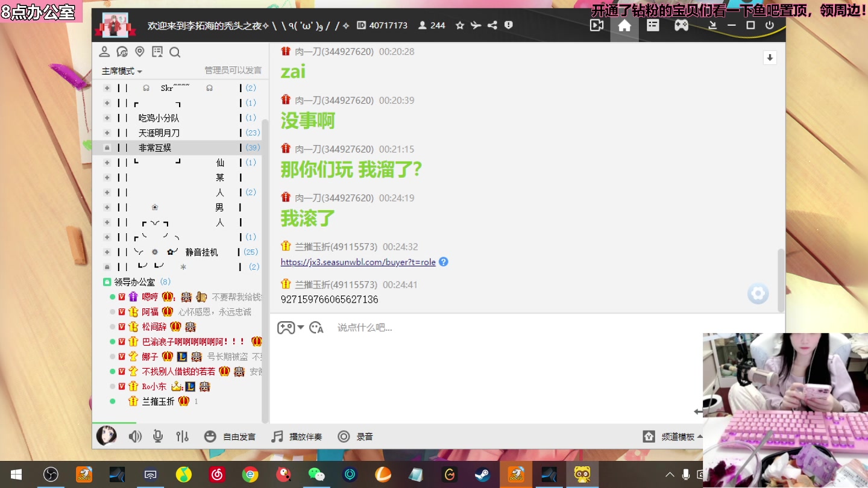Click the broadcast camera icon in the titlebar
The height and width of the screenshot is (488, 868).
[596, 25]
